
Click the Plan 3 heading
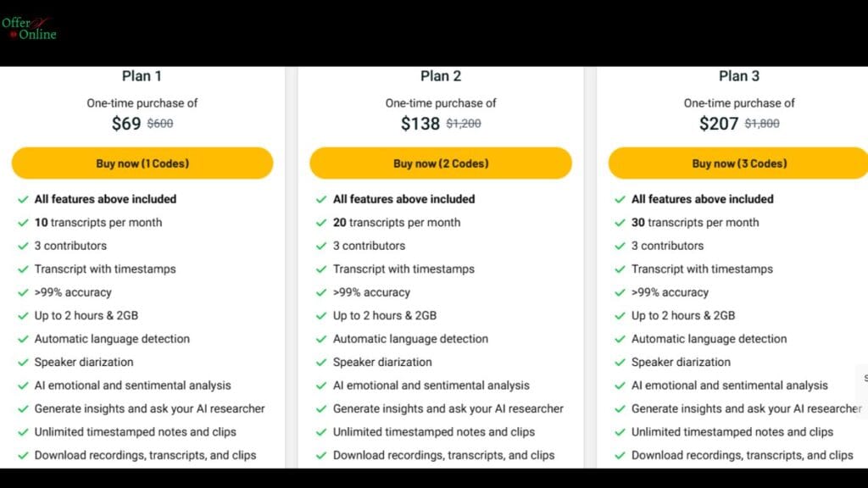(739, 75)
